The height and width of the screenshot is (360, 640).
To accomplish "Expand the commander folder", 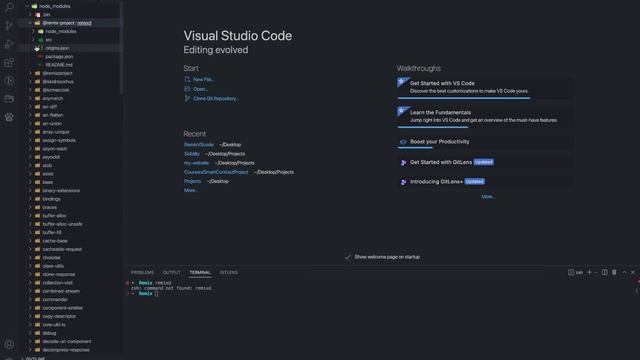I will pos(30,299).
